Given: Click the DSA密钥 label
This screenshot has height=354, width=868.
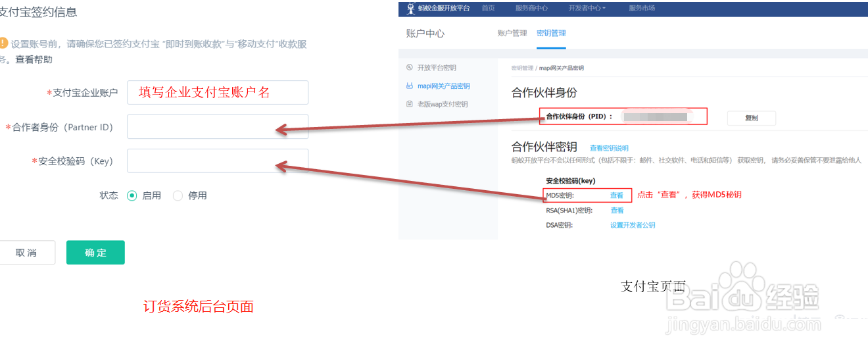Looking at the screenshot, I should tap(559, 225).
